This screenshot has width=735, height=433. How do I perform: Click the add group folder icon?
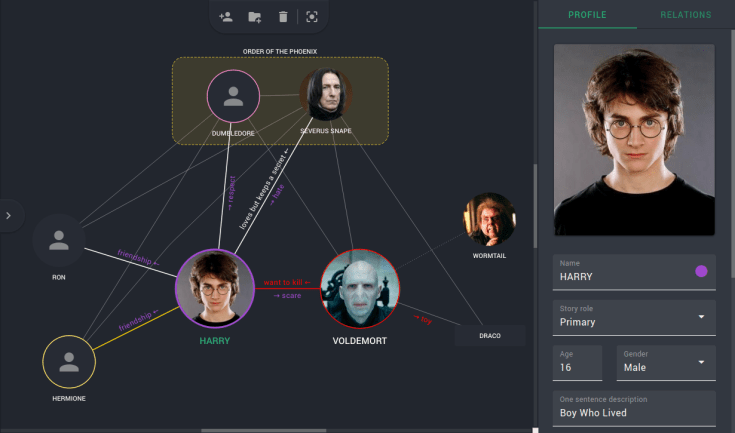[x=255, y=16]
